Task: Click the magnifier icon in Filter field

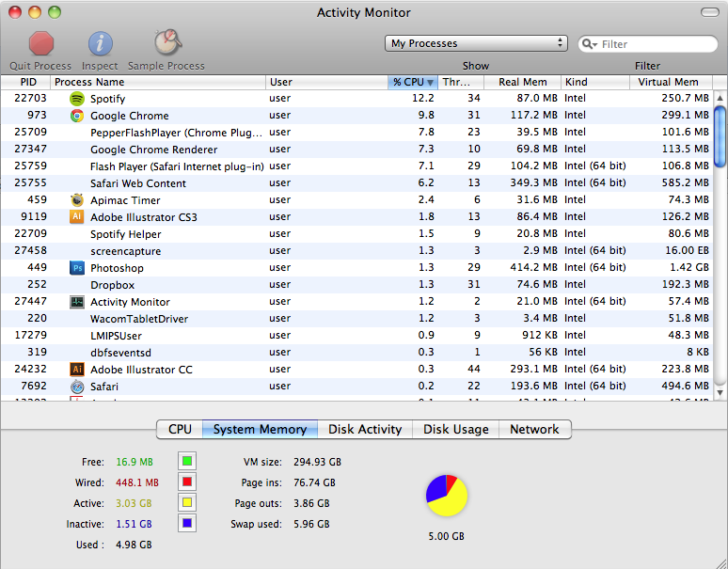Action: pyautogui.click(x=589, y=44)
